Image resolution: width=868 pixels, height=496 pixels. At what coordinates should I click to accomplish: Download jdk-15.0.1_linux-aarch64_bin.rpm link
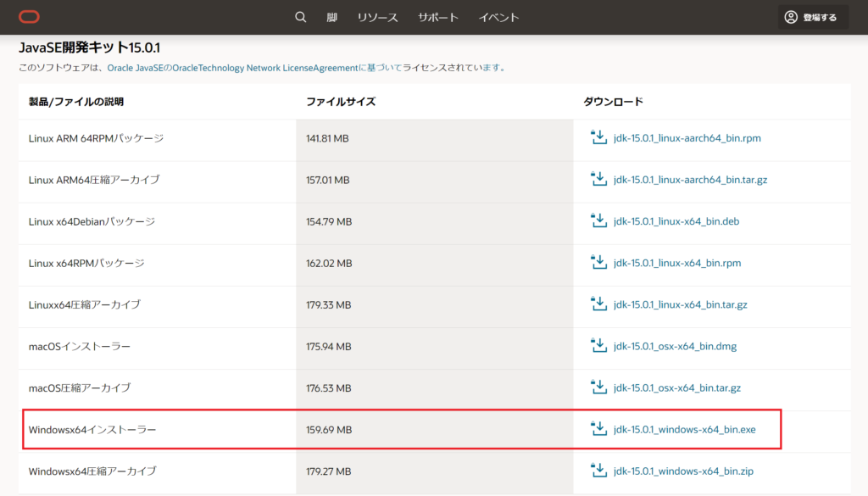(x=687, y=138)
